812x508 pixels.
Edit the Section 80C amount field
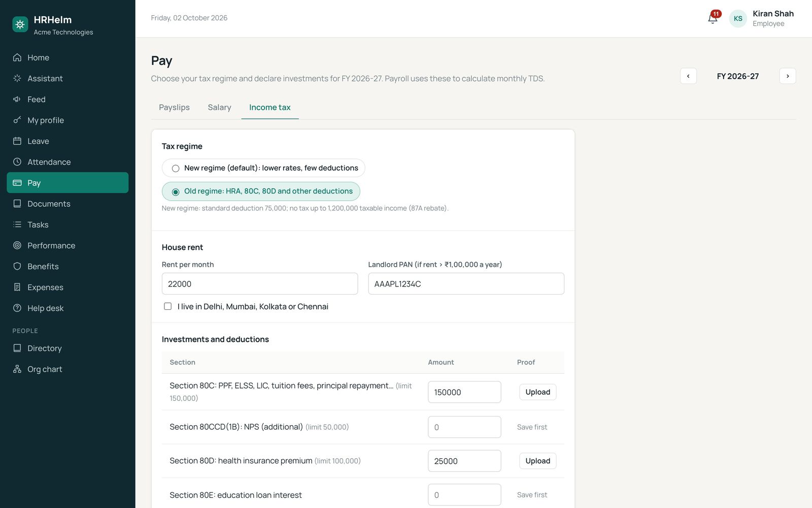coord(464,392)
